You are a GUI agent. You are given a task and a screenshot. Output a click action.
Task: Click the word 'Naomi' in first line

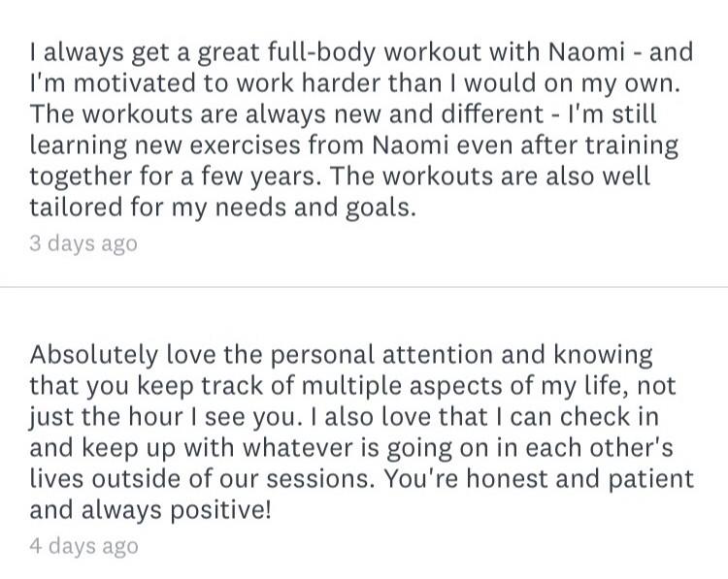pos(586,52)
